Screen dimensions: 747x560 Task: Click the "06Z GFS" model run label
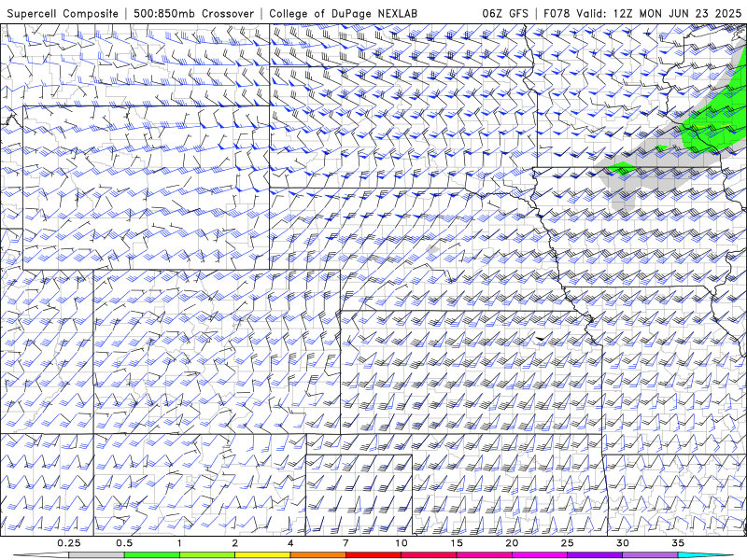(505, 13)
